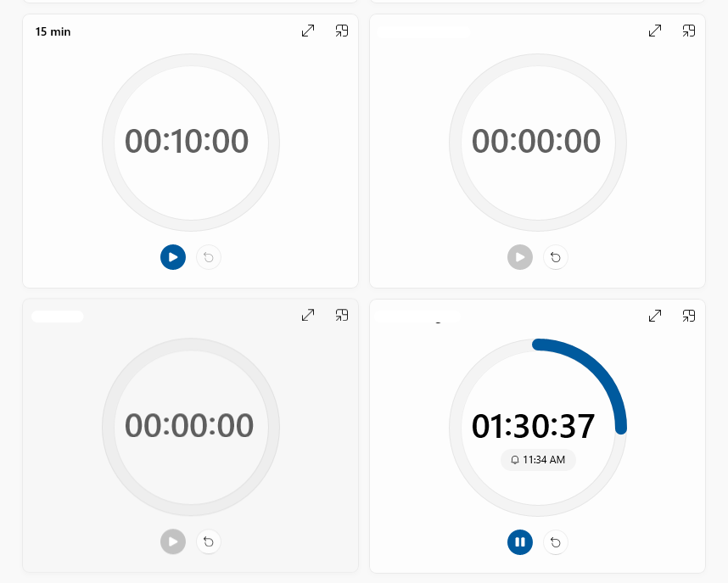Pop out the running timer to compact view
Viewport: 728px width, 583px height.
coord(689,315)
